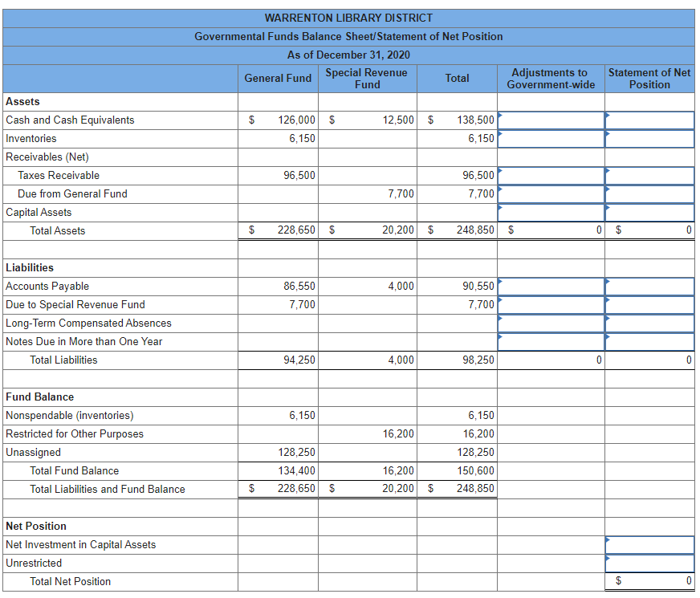
Task: Select the Long-Term Compensated Absences adjustments cell
Action: 549,323
